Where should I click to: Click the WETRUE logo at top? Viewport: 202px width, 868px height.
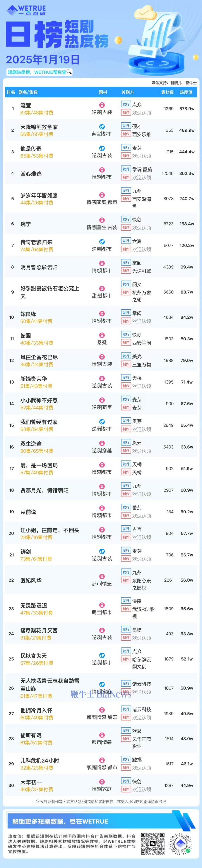point(26,10)
